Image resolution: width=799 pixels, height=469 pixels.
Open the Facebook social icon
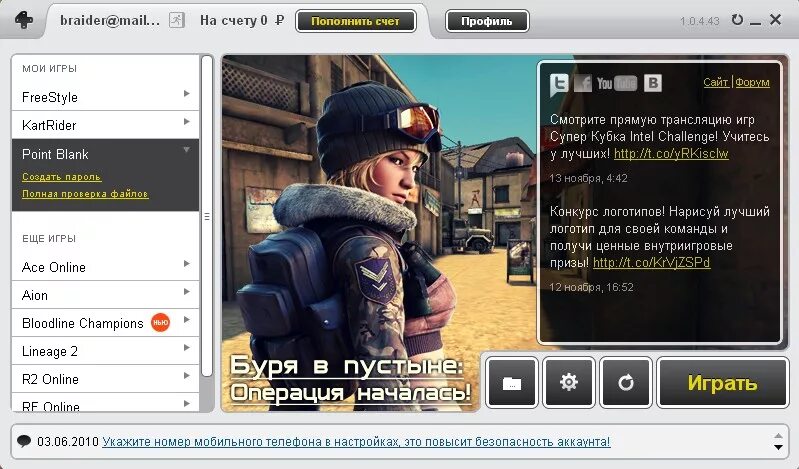[583, 83]
